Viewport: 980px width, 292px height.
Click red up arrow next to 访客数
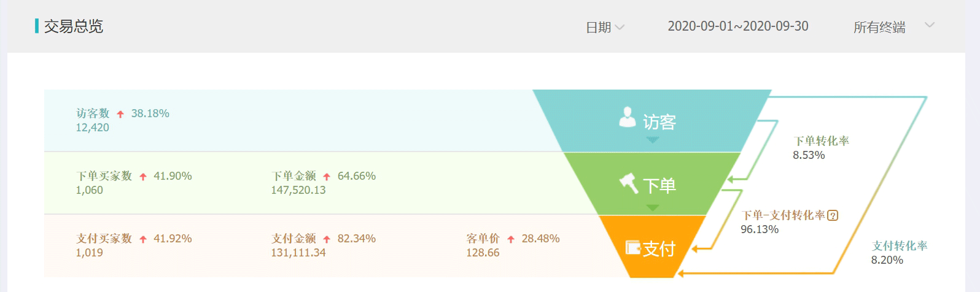[x=120, y=114]
